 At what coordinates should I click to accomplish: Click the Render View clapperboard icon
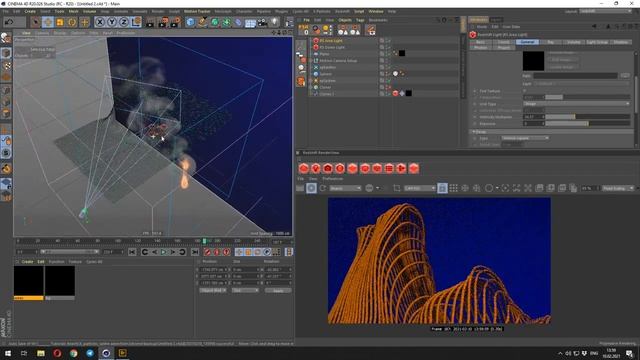(150, 22)
